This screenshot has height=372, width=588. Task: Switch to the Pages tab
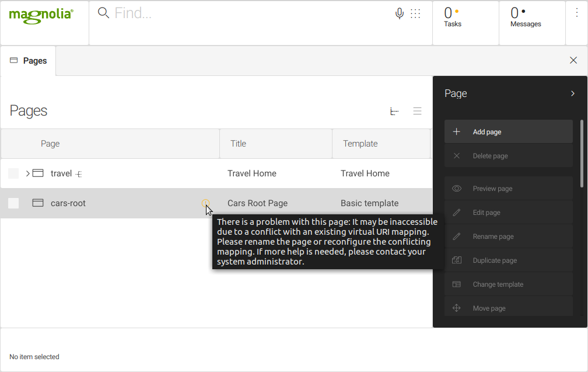[28, 61]
